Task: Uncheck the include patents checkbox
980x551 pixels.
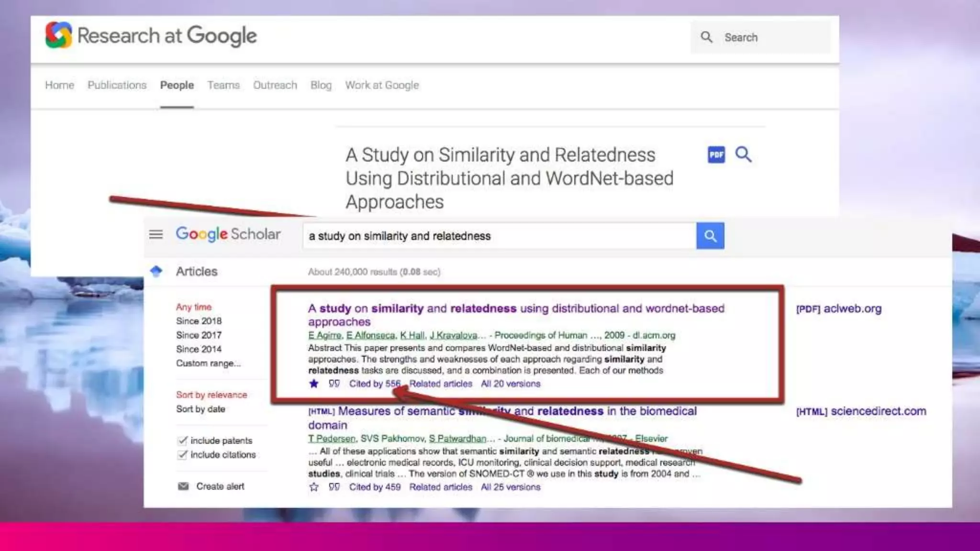Action: tap(182, 441)
